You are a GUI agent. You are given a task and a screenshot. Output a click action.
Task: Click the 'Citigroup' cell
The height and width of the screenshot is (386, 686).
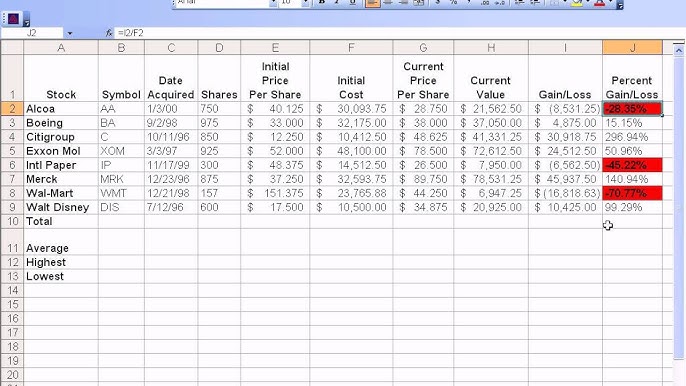[61, 137]
